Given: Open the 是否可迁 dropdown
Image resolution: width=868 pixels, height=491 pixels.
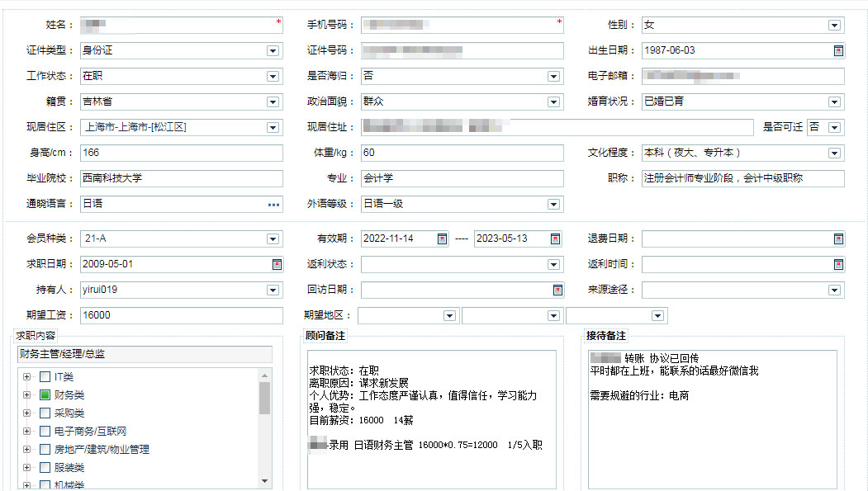Looking at the screenshot, I should 834,128.
